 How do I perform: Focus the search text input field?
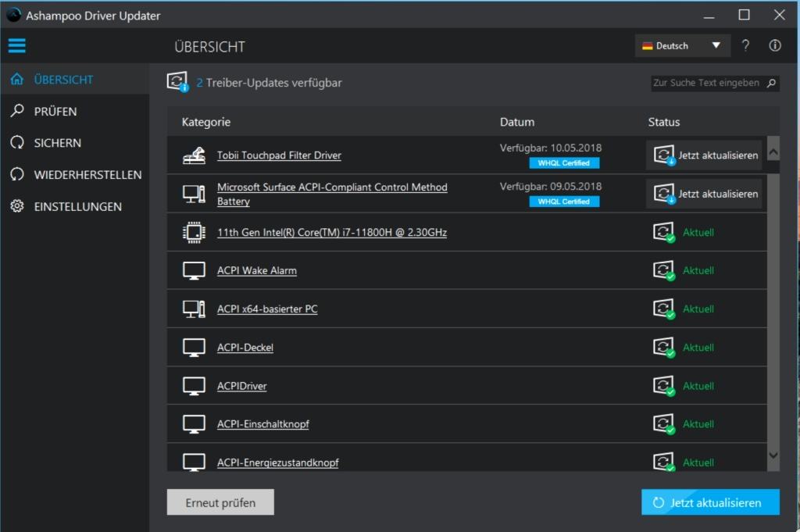click(705, 83)
